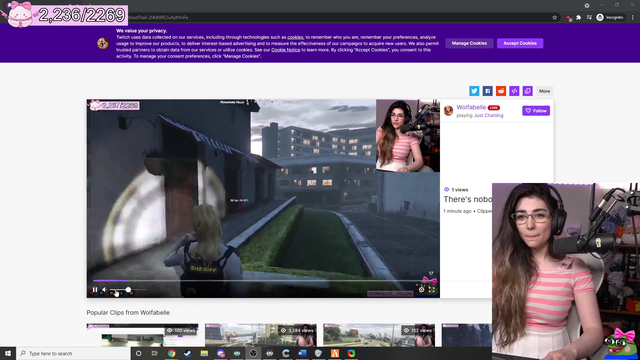Open Steam from the taskbar
Screen dimensions: 640x360
(188, 353)
